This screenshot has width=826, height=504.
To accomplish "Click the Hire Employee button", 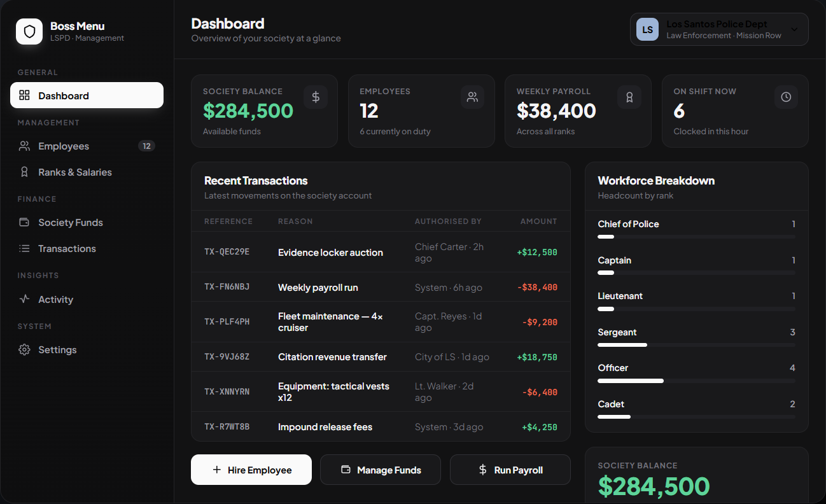I will pyautogui.click(x=251, y=470).
